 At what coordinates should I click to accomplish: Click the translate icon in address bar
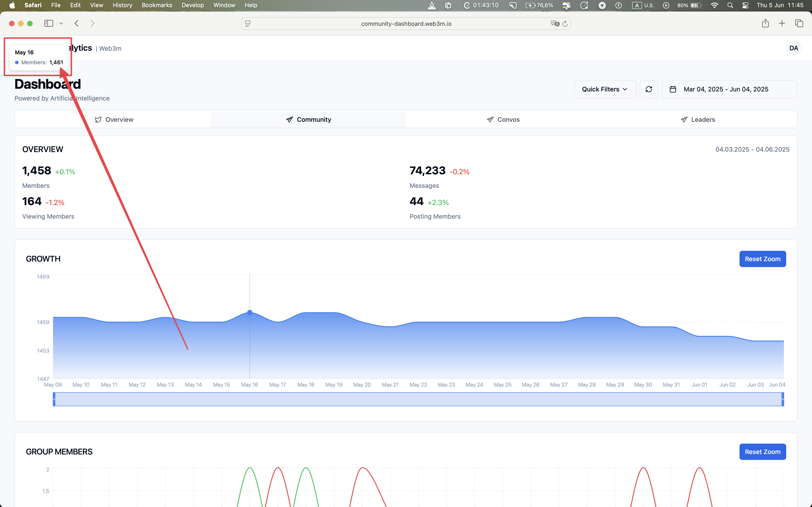pos(555,24)
